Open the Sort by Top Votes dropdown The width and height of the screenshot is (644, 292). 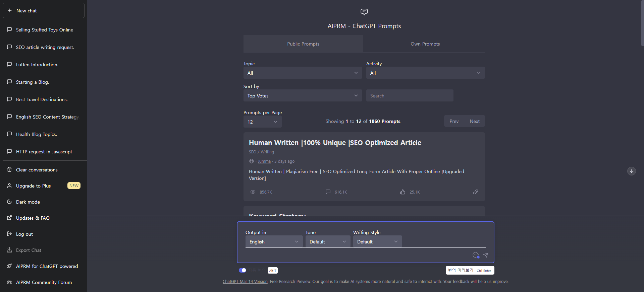[x=303, y=95]
